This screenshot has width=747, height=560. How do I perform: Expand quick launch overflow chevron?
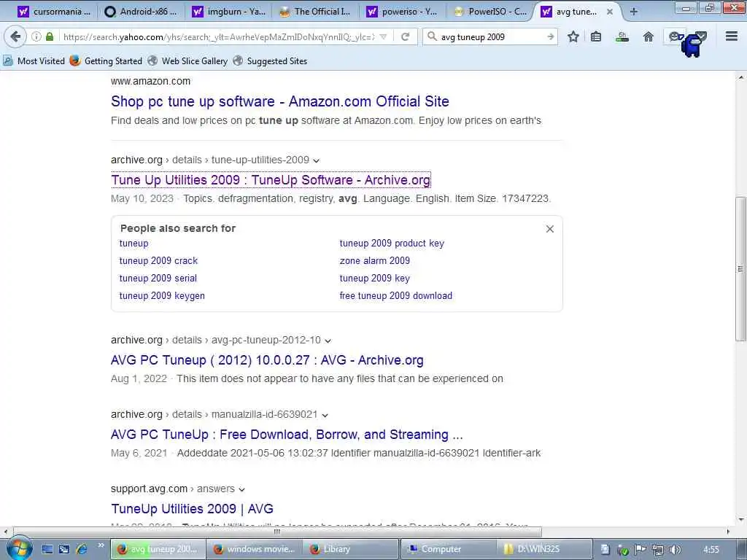(x=101, y=545)
